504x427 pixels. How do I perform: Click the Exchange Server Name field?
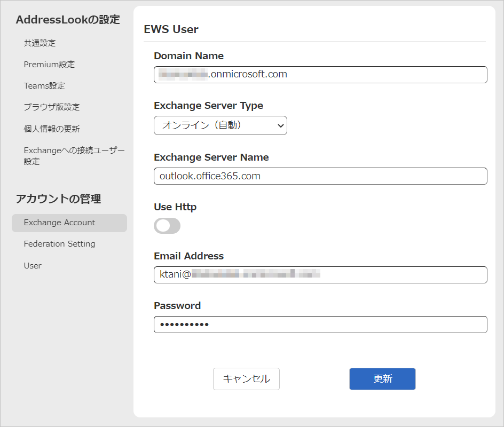pyautogui.click(x=320, y=176)
